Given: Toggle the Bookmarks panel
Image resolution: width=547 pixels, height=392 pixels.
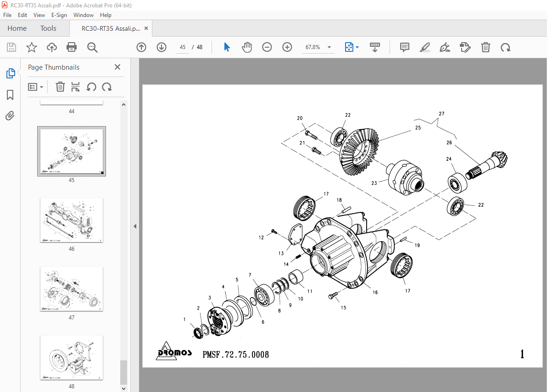Looking at the screenshot, I should click(10, 95).
